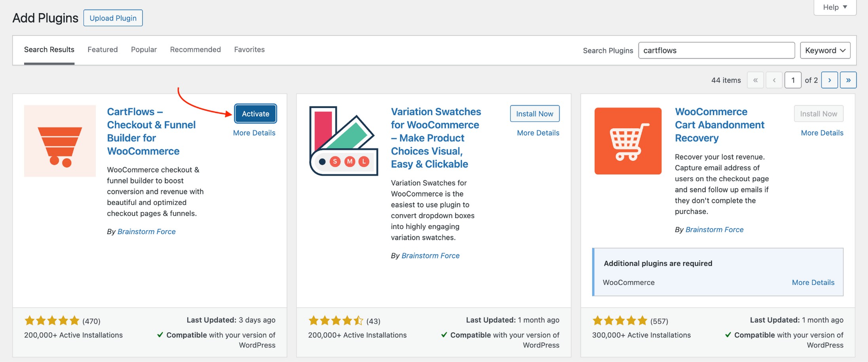Open Brainstorm Force author link under Variation Swatches

pyautogui.click(x=430, y=256)
